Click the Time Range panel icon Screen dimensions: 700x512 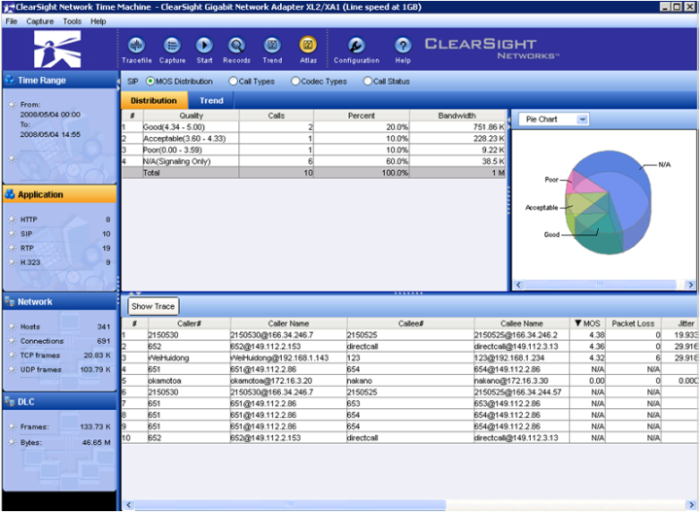coord(9,80)
